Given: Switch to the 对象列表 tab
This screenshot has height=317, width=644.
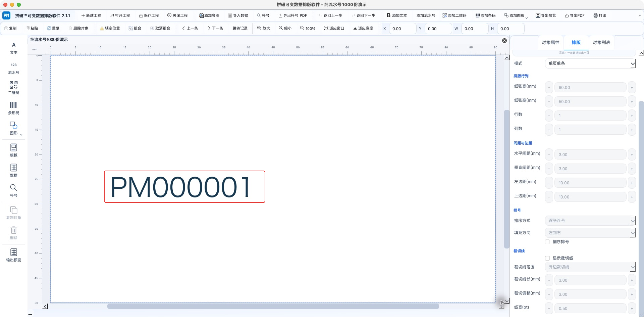Looking at the screenshot, I should click(601, 43).
